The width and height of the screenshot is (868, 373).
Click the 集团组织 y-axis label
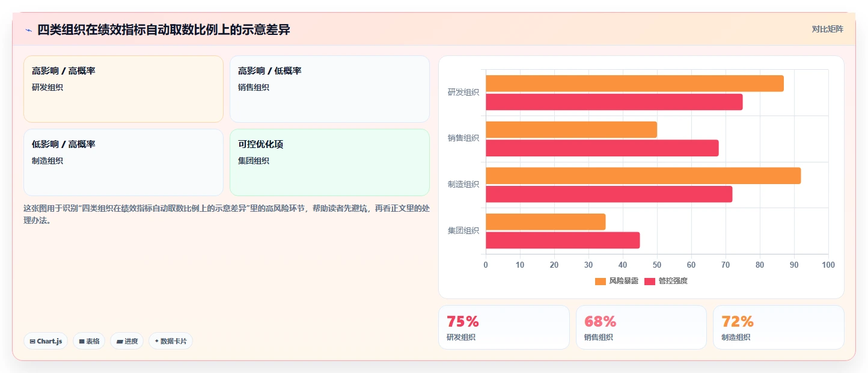click(x=463, y=230)
